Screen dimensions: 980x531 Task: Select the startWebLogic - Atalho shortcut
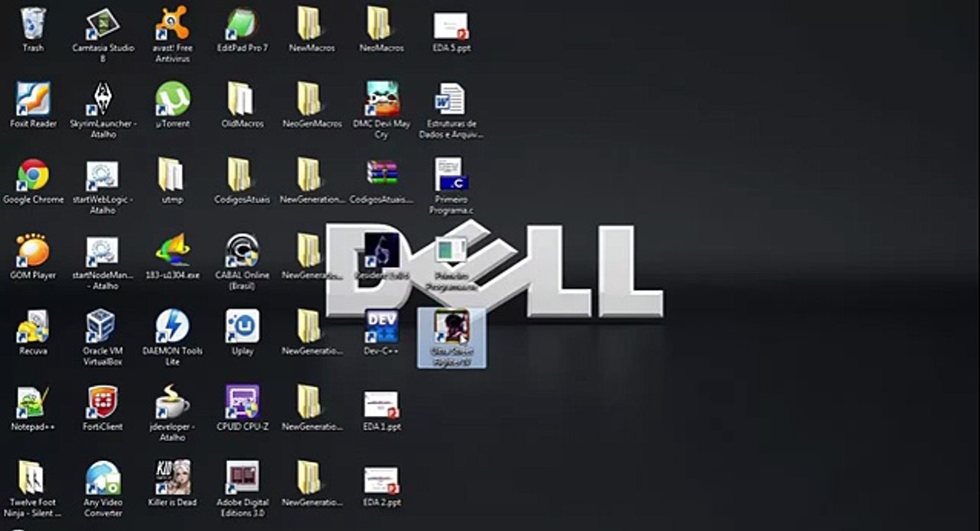coord(103,187)
